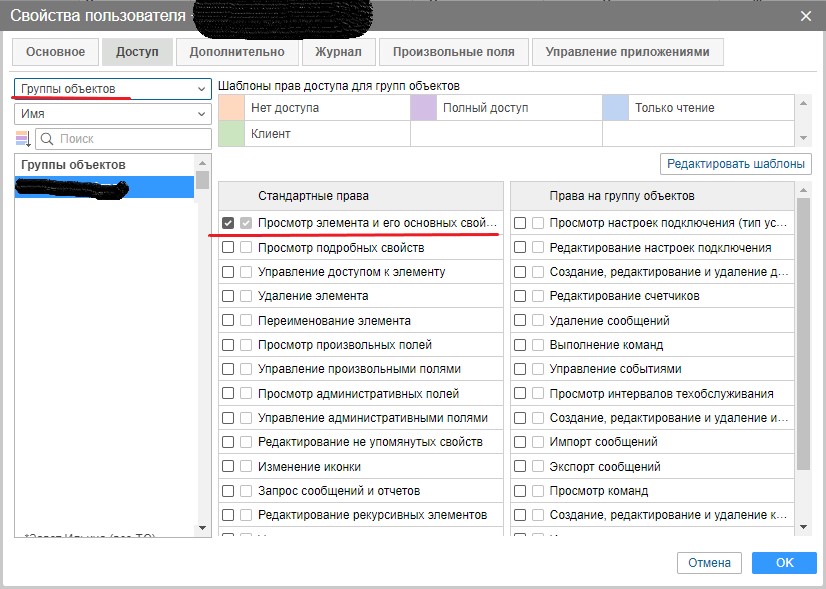The height and width of the screenshot is (589, 826).
Task: Go to "Управление приложениями" tab
Action: pyautogui.click(x=628, y=52)
